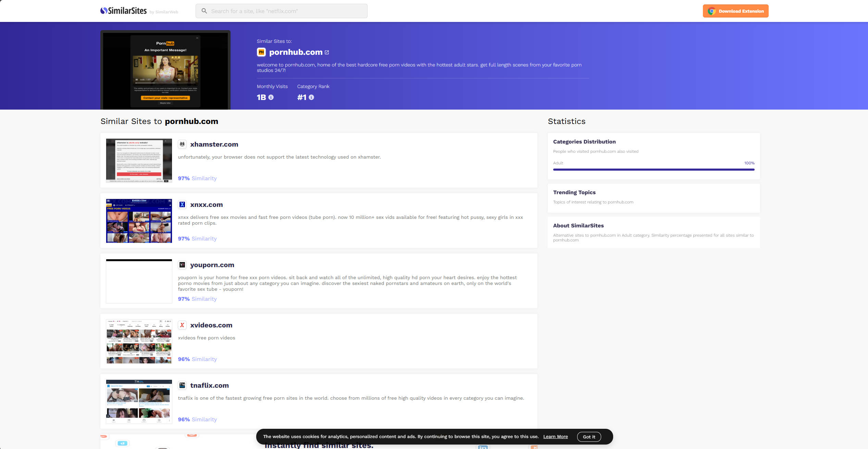Click the Adult category progress bar

(654, 170)
